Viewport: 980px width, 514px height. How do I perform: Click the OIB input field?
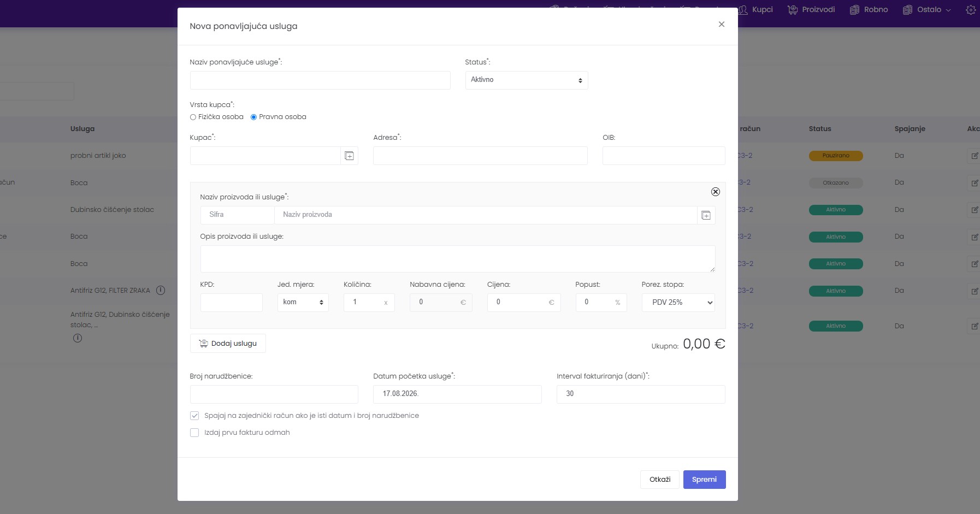point(664,156)
